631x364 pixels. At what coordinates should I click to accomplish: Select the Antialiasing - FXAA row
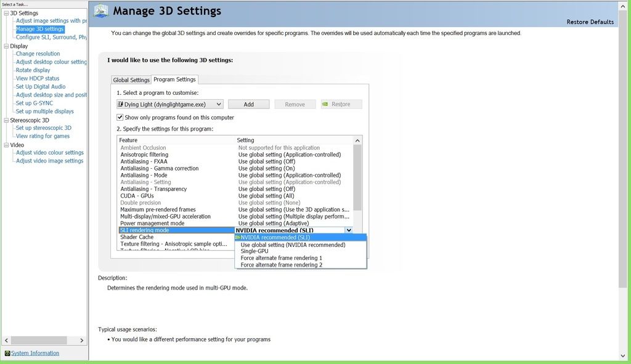coord(235,162)
